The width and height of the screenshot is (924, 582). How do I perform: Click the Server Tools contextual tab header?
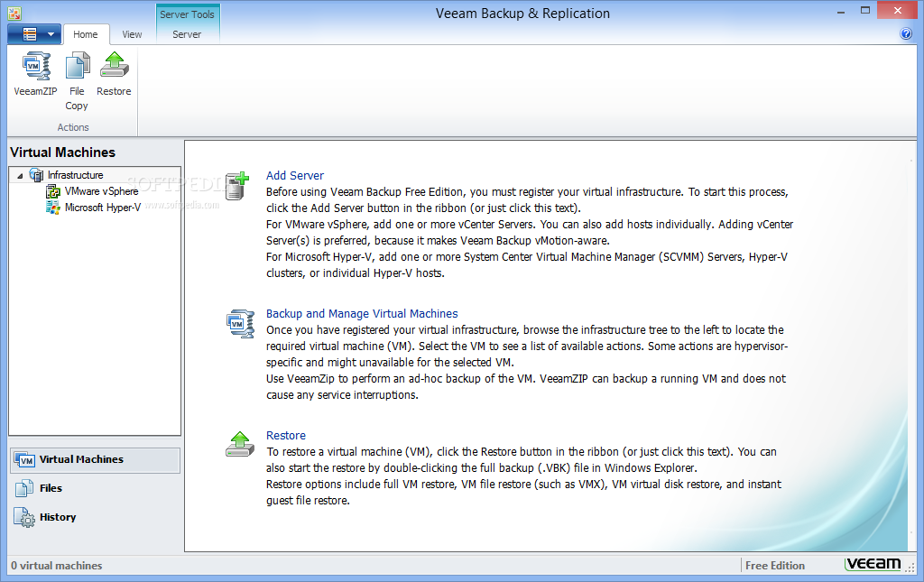pyautogui.click(x=187, y=14)
